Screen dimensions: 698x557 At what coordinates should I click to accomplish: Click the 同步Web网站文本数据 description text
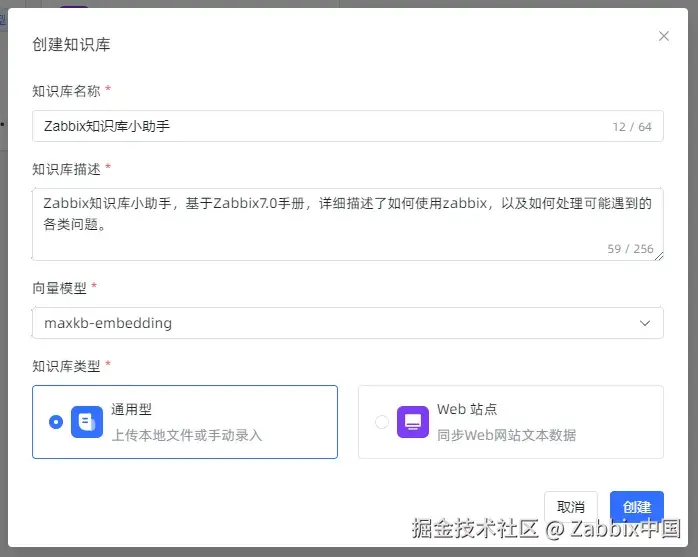point(507,435)
